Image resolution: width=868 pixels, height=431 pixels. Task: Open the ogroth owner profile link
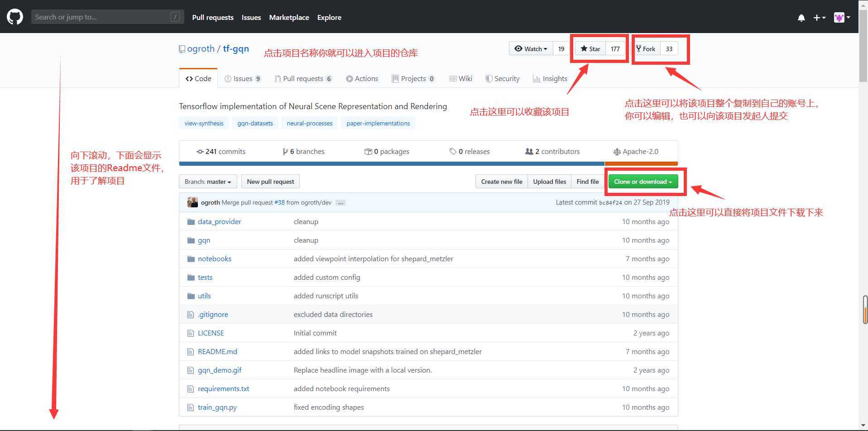tap(201, 48)
